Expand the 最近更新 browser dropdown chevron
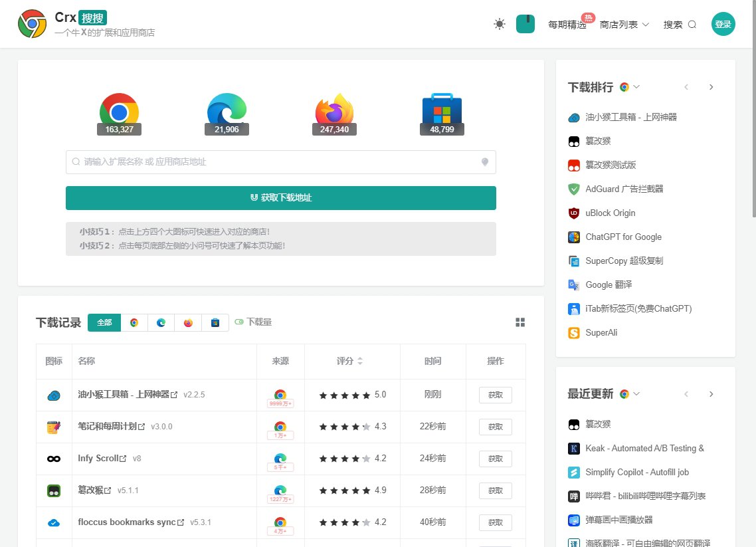The width and height of the screenshot is (756, 547). (636, 394)
